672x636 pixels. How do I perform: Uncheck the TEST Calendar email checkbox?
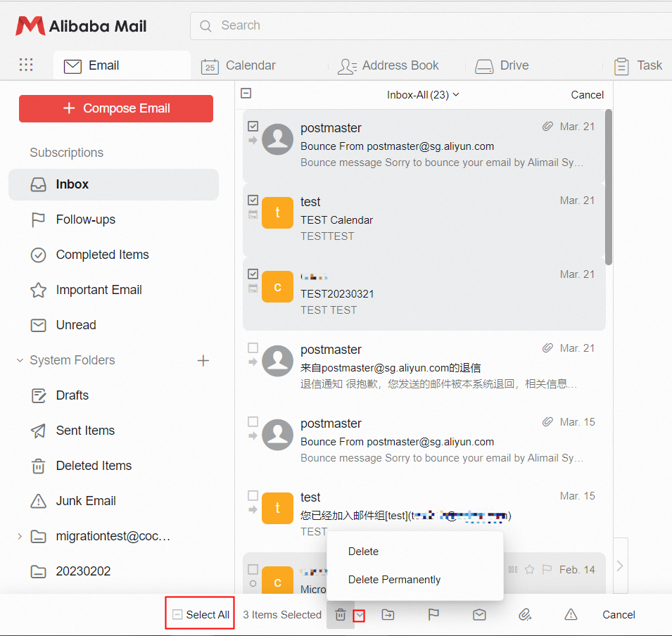253,200
